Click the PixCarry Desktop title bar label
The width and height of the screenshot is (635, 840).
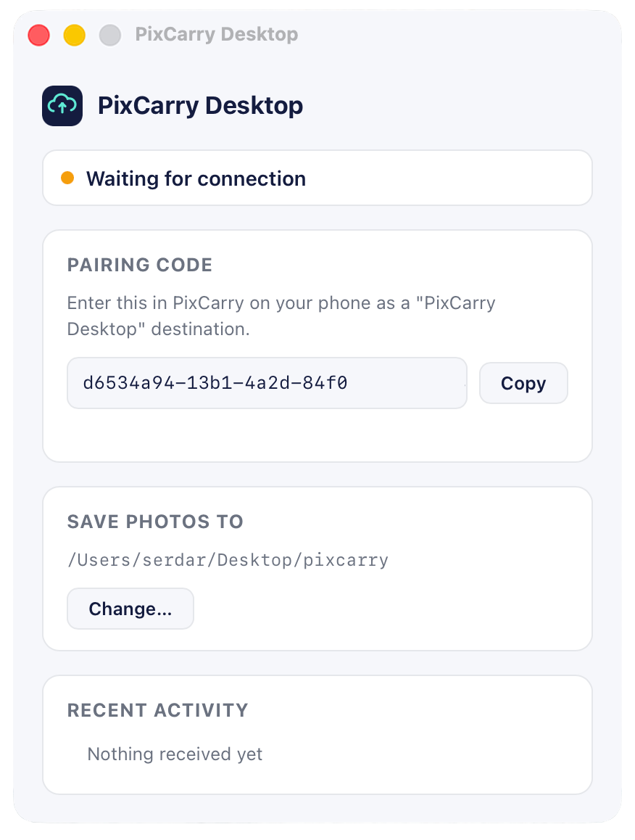click(216, 34)
